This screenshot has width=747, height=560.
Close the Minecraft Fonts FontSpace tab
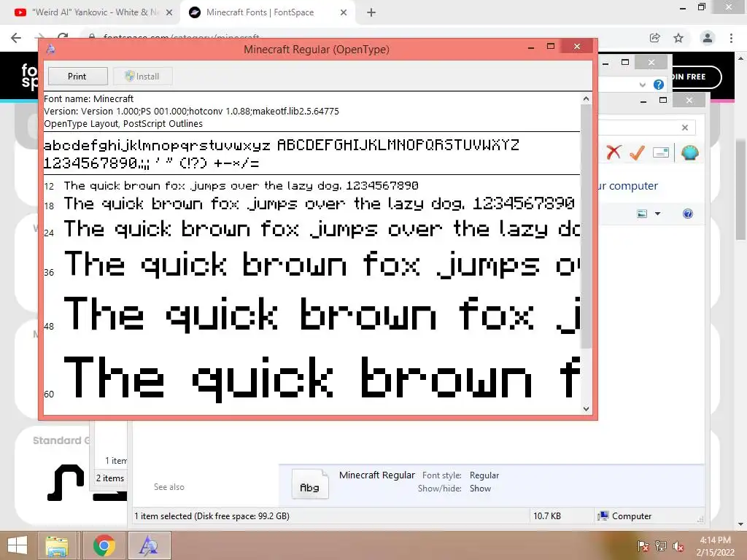click(x=344, y=12)
